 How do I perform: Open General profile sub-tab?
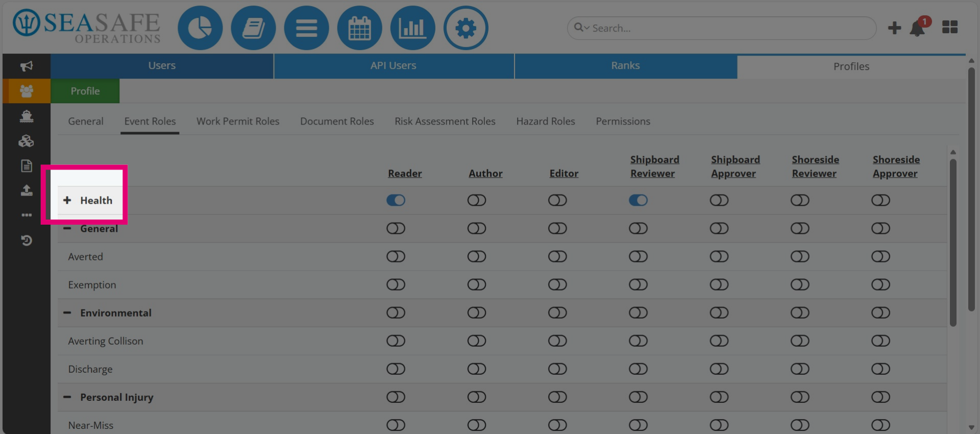click(x=86, y=121)
